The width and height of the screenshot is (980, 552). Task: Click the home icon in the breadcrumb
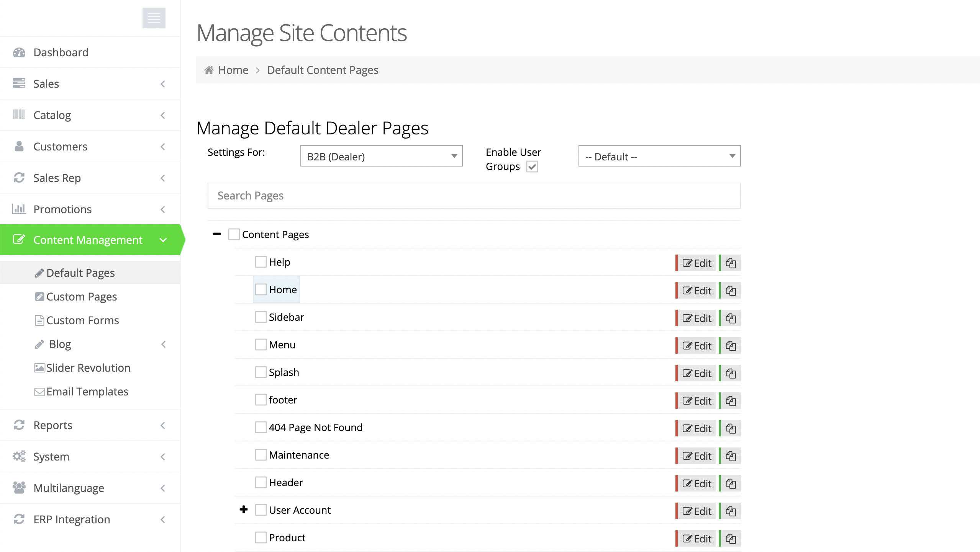coord(209,70)
